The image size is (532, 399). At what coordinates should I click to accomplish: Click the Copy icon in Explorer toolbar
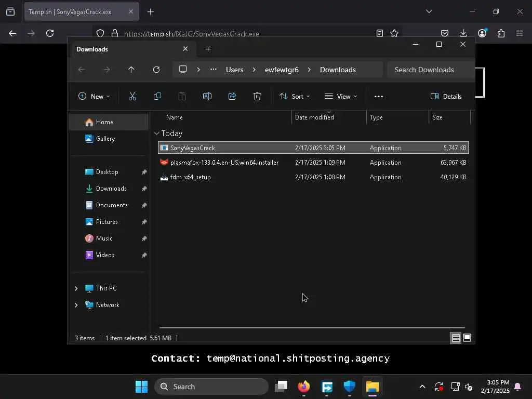point(157,96)
